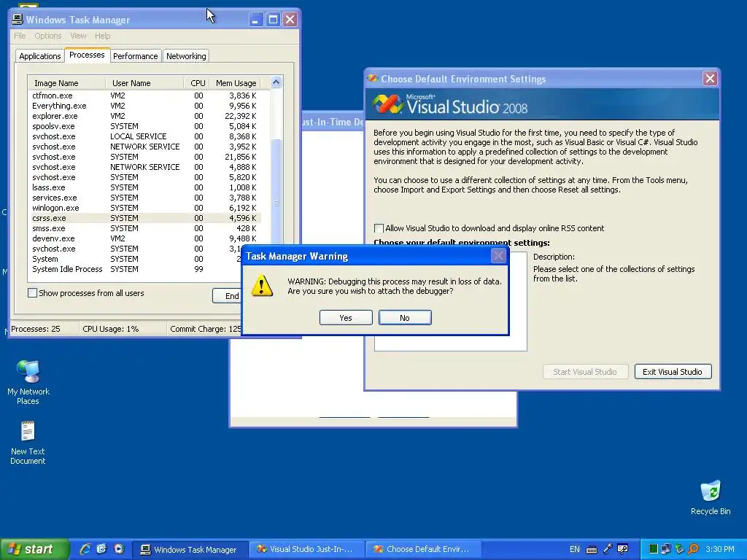Open the Options menu in Task Manager

coord(47,36)
